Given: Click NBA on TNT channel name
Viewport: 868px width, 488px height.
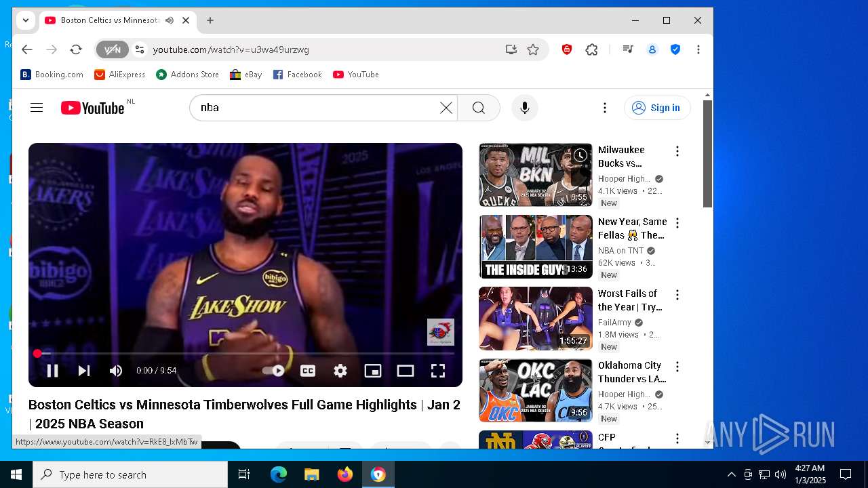Looking at the screenshot, I should coord(620,251).
